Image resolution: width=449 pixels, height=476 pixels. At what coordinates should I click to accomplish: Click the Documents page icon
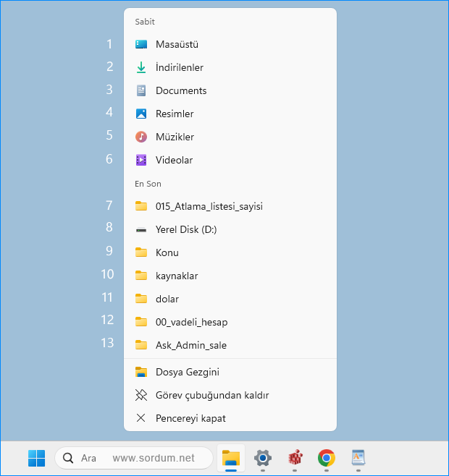[x=141, y=90]
